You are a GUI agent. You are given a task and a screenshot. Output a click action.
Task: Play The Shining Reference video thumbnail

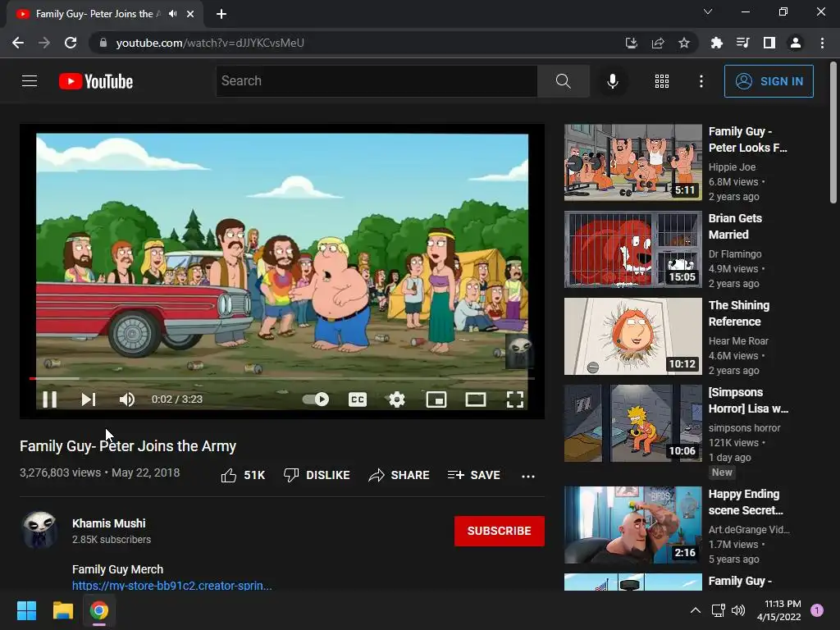click(632, 336)
